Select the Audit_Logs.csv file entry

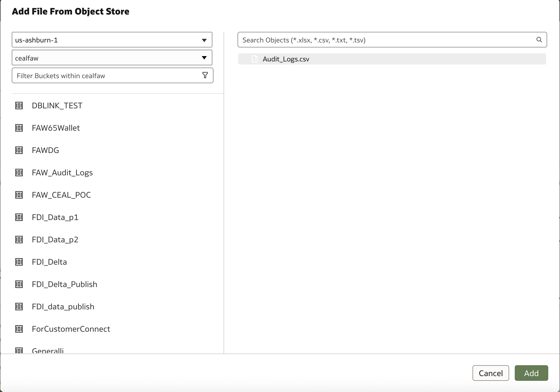point(286,59)
